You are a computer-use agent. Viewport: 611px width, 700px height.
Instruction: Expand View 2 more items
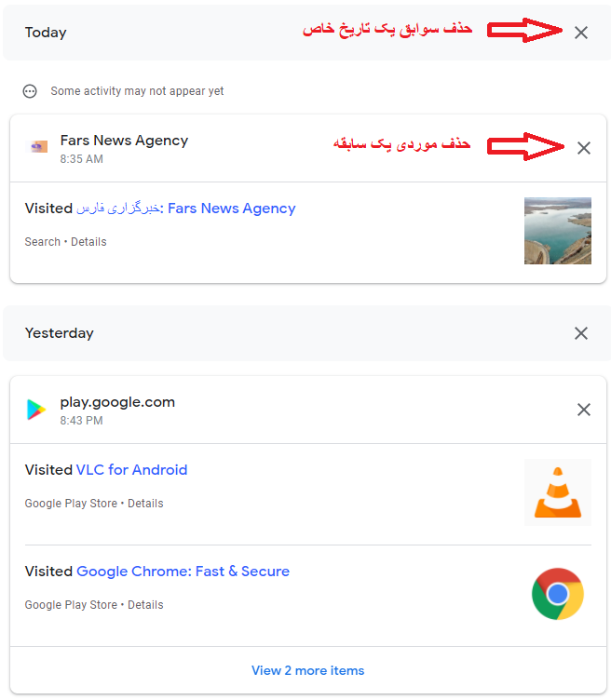[x=307, y=670]
